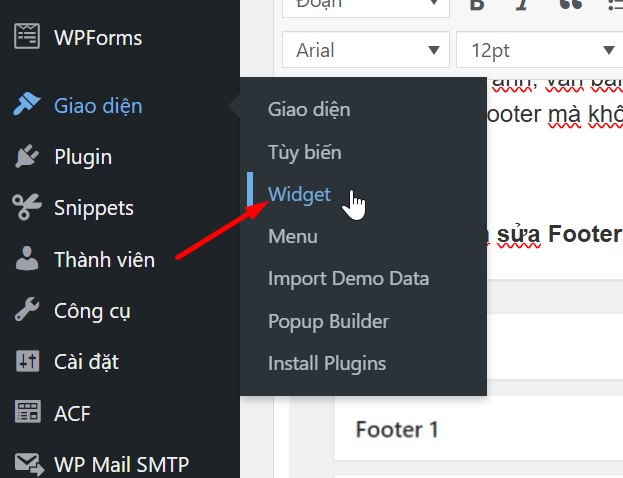Open the Arial font family dropdown
This screenshot has width=623, height=478.
coord(366,50)
